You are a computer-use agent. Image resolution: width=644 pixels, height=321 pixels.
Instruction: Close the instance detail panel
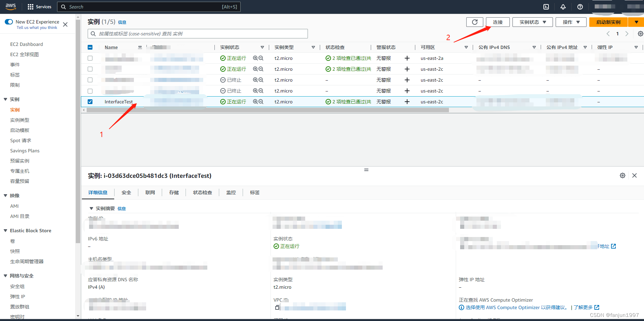click(x=634, y=175)
